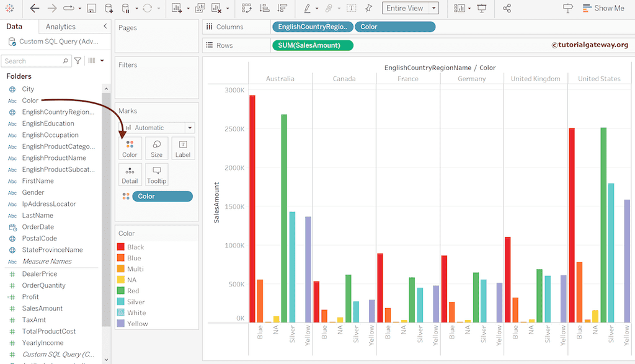Image resolution: width=635 pixels, height=364 pixels.
Task: Open Show Me panel
Action: pyautogui.click(x=601, y=9)
